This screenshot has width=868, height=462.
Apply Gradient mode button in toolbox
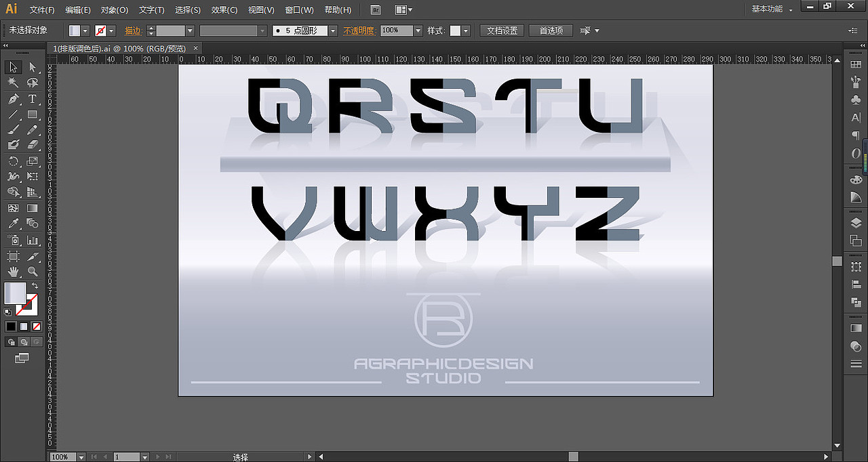click(x=24, y=327)
